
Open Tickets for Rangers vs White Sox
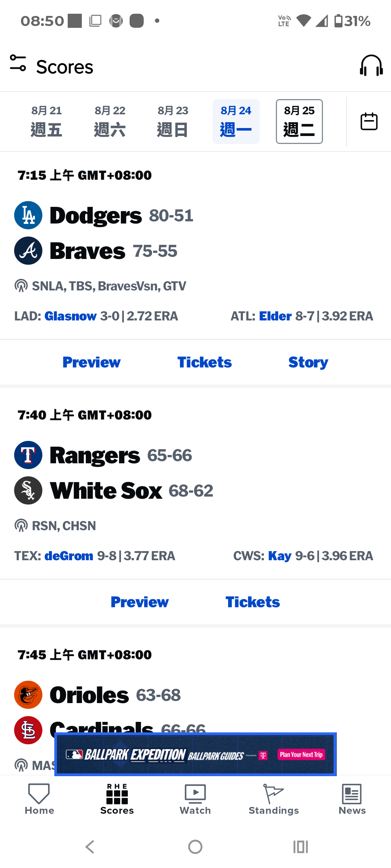[253, 602]
